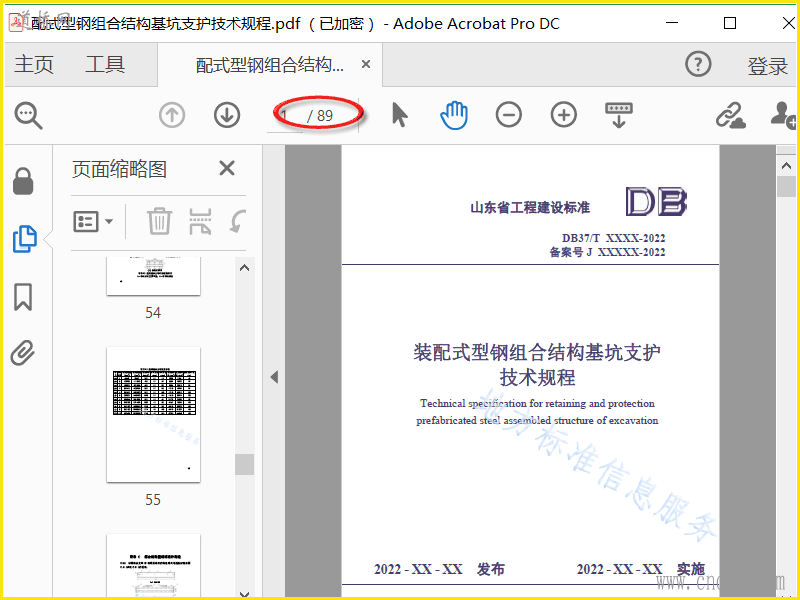Viewport: 800px width, 600px height.
Task: Select the page 54 thumbnail
Action: [154, 276]
